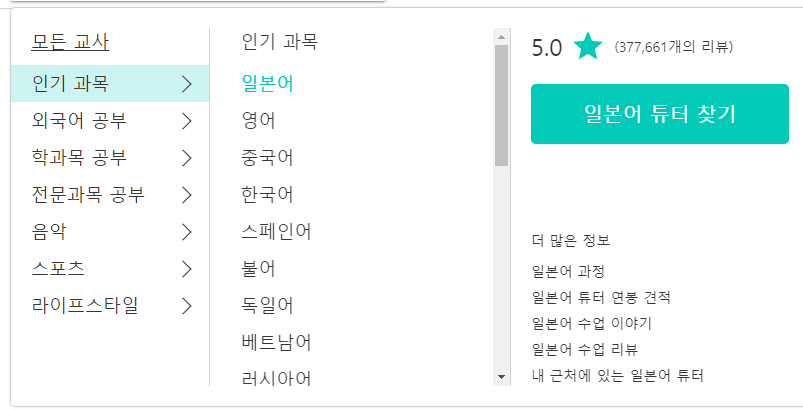Click the scrollbar down arrow
803x409 pixels.
click(x=502, y=377)
